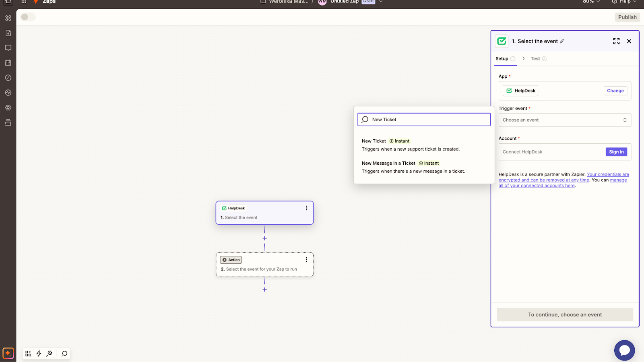Select the New Ticket trigger event
Image resolution: width=644 pixels, height=362 pixels.
[x=424, y=145]
